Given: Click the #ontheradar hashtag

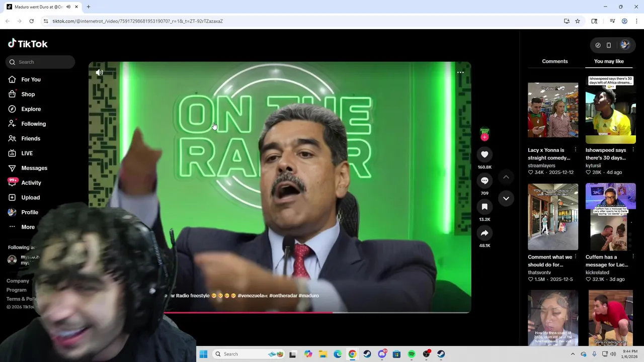Looking at the screenshot, I should click(x=283, y=296).
